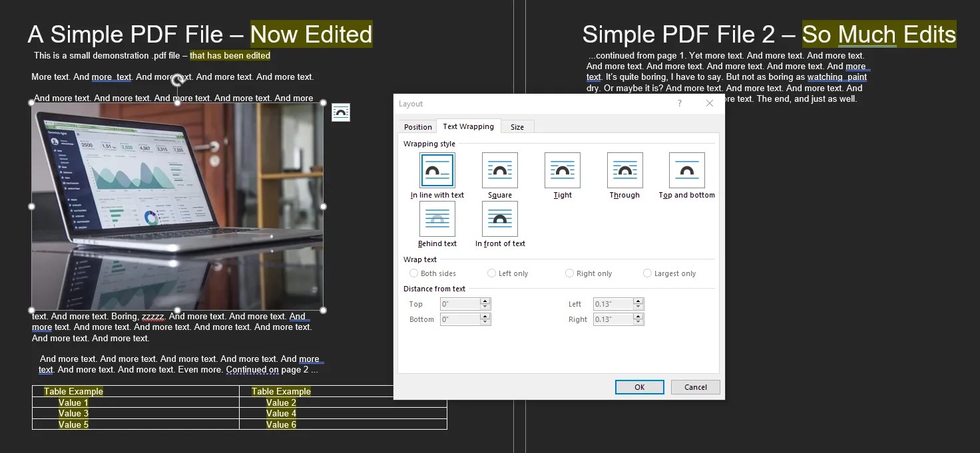Select the Through wrapping style
Viewport: 980px width, 453px height.
tap(624, 170)
